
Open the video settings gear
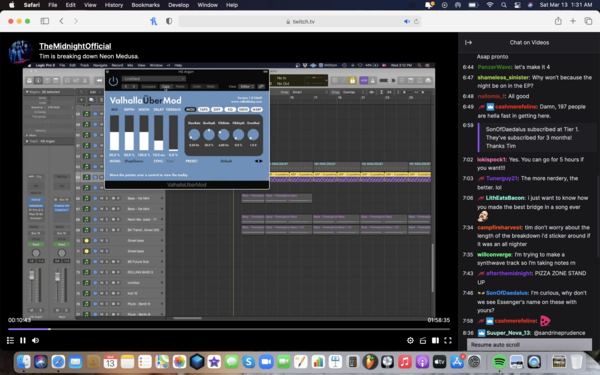pyautogui.click(x=410, y=340)
